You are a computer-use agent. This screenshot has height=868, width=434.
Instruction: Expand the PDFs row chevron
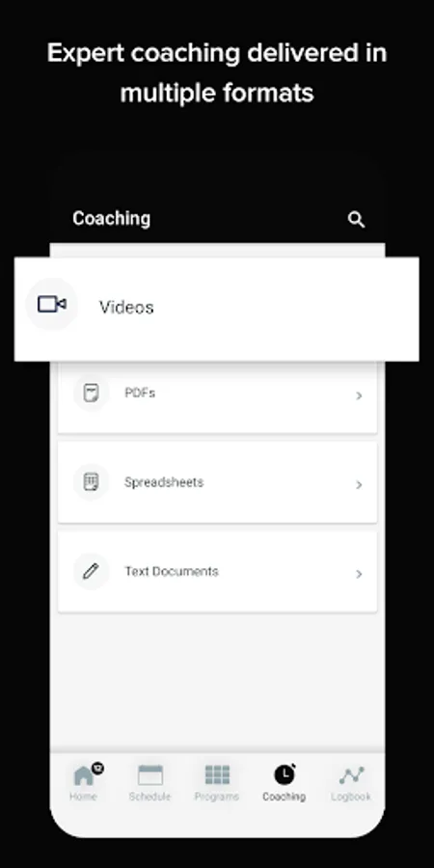pos(359,395)
